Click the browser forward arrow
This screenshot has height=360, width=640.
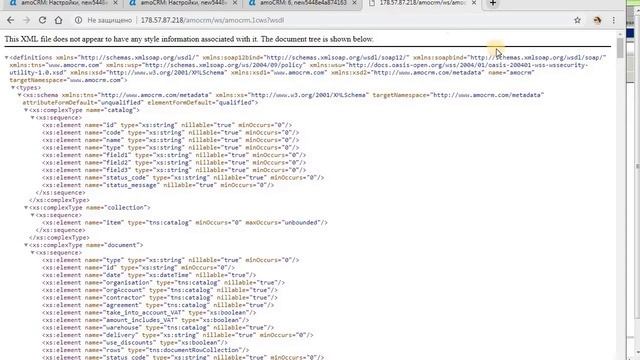pos(27,20)
